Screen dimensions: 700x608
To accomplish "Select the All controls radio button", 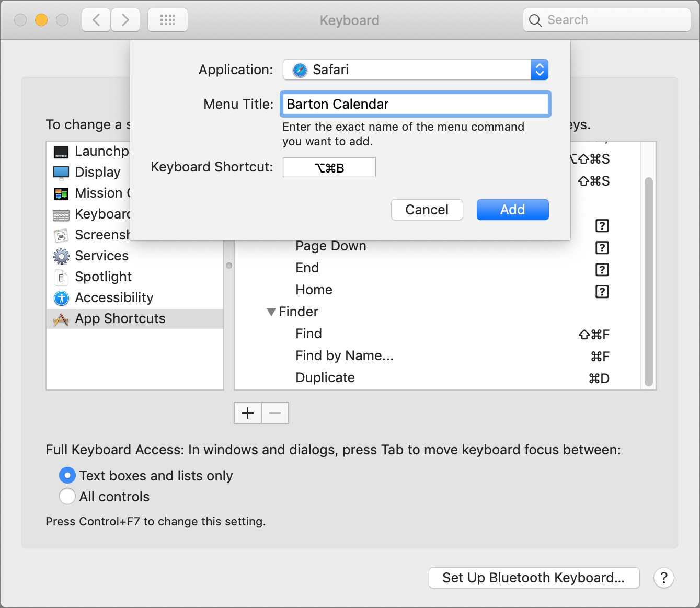I will tap(67, 496).
